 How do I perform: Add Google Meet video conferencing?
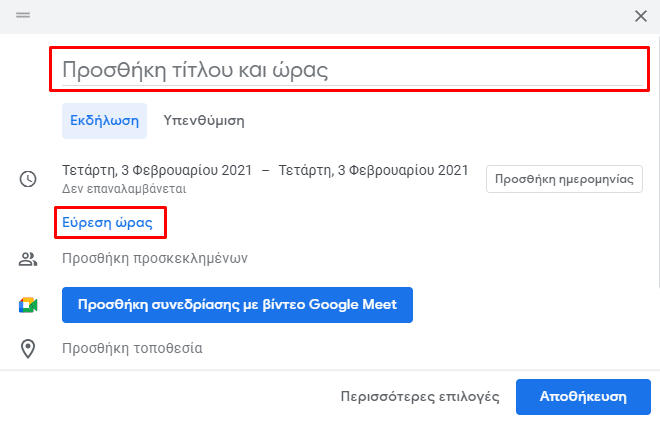pos(237,305)
